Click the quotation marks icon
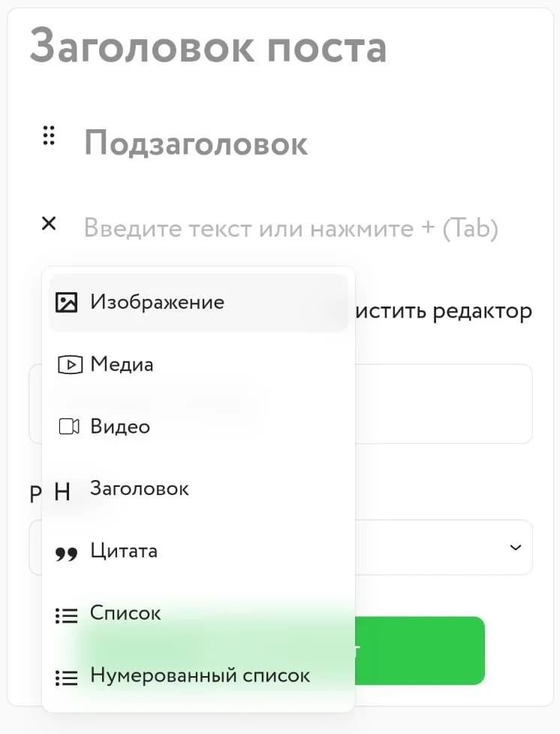The image size is (560, 734). [67, 554]
